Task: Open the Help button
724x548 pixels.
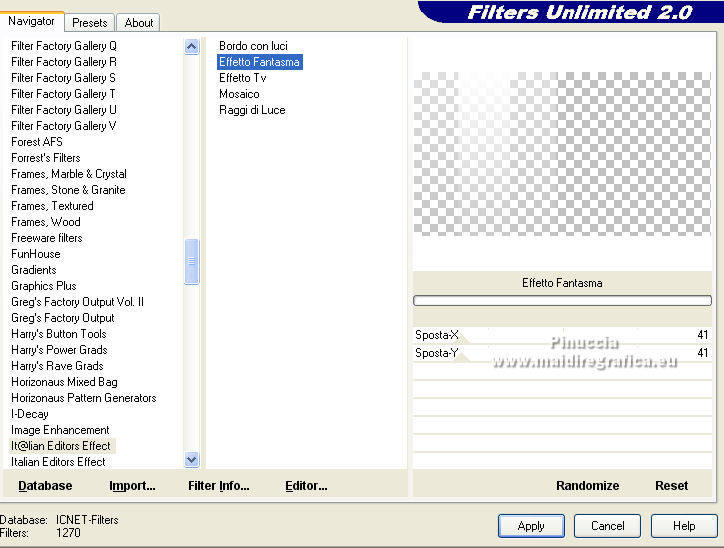Action: point(684,526)
